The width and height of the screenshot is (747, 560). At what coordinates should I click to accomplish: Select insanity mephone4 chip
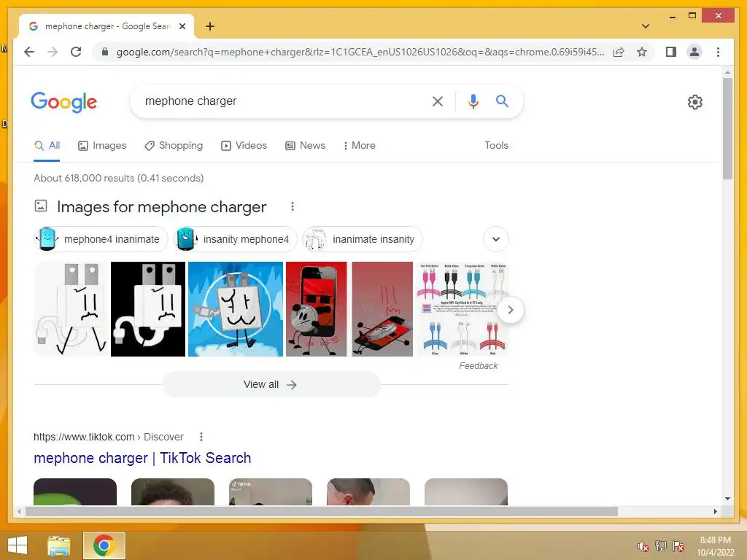click(235, 239)
